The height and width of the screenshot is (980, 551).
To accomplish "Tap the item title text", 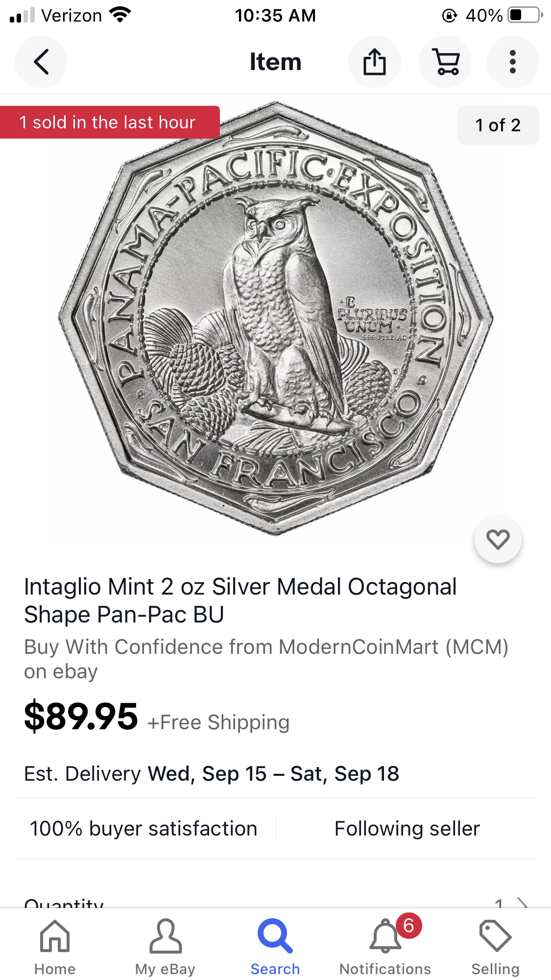I will tap(240, 600).
